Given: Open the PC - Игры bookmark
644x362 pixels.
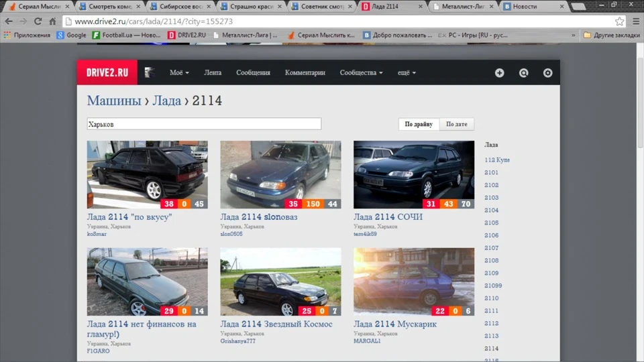Looking at the screenshot, I should (x=473, y=36).
